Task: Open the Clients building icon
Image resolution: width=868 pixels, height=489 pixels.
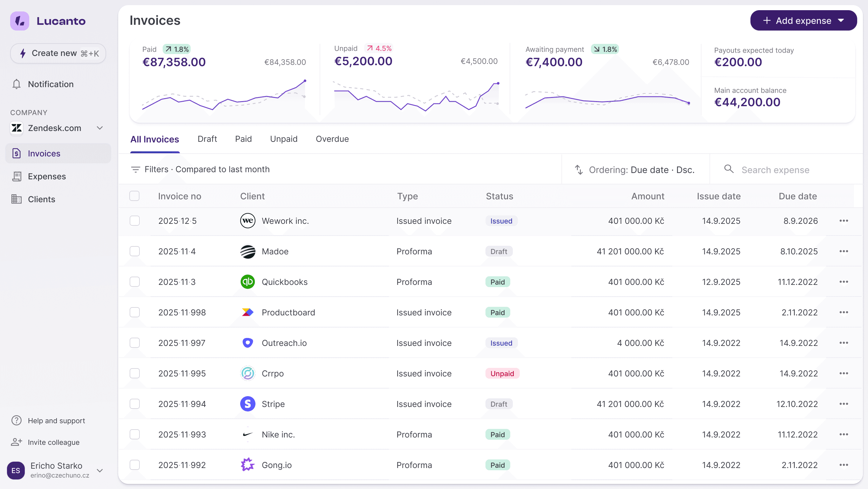Action: (x=16, y=199)
